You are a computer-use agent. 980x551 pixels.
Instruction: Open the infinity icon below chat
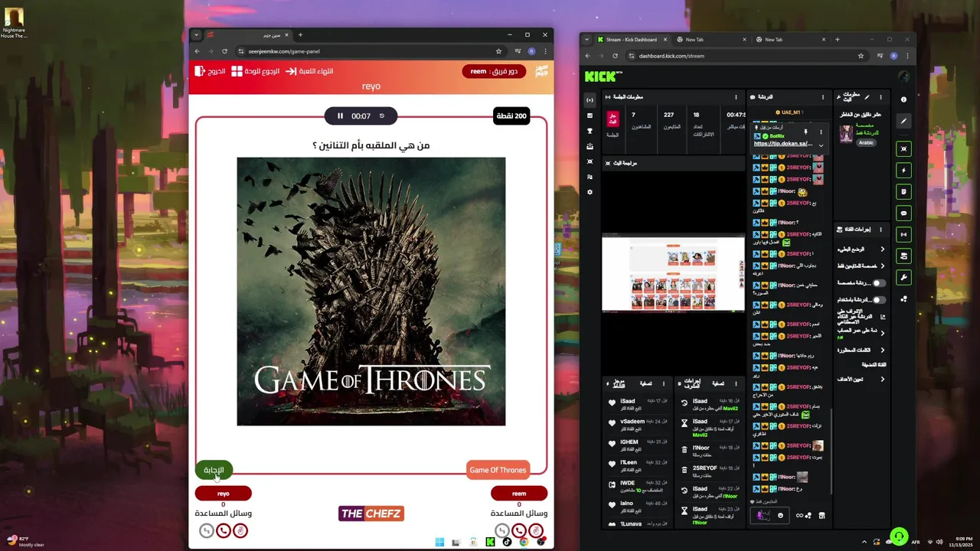pos(799,515)
